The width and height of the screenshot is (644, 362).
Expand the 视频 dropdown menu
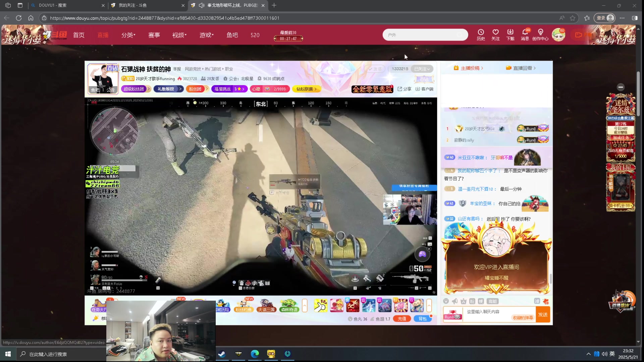click(179, 35)
